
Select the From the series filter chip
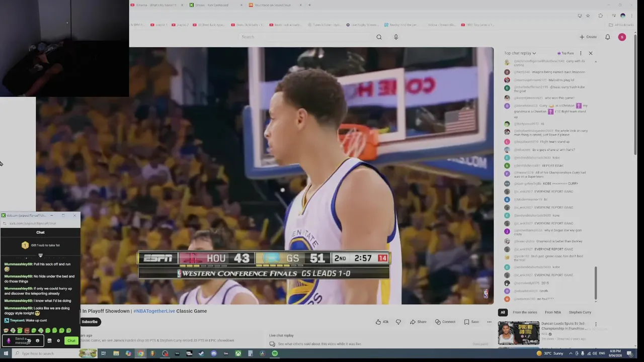click(525, 312)
